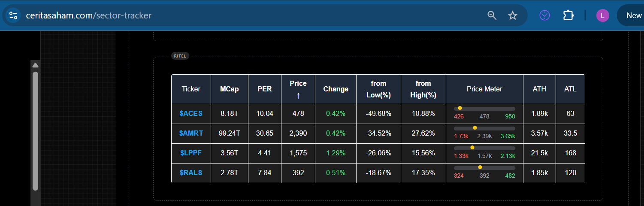The height and width of the screenshot is (206, 644).
Task: Open the Extensions puzzle piece icon
Action: pyautogui.click(x=568, y=15)
